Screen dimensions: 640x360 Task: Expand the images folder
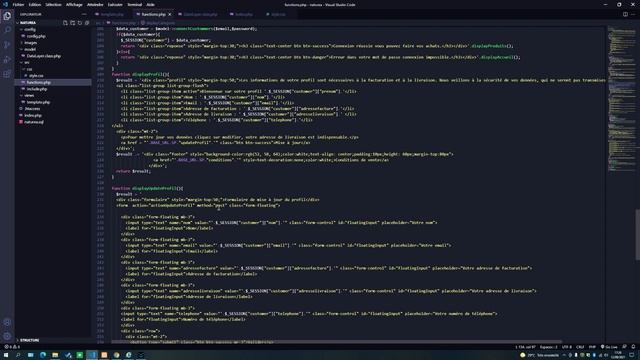[x=31, y=42]
